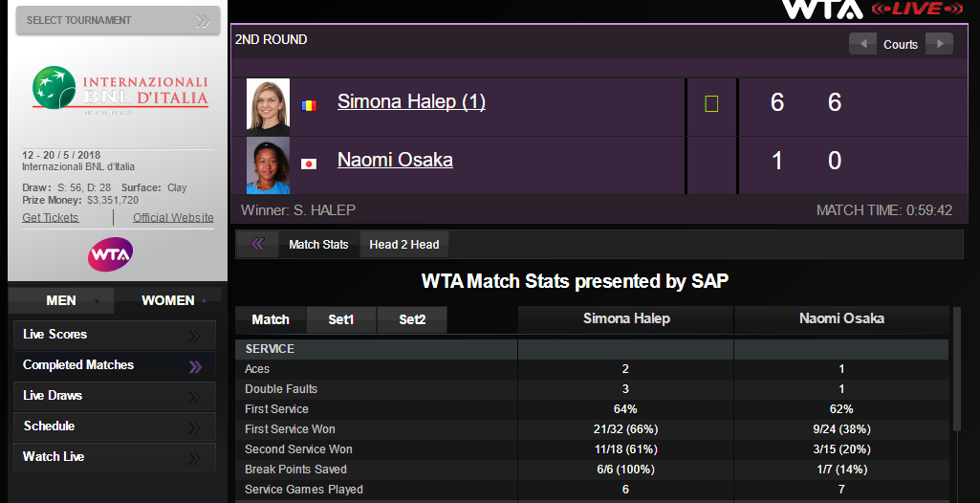The width and height of the screenshot is (980, 503).
Task: Click Naomi Osaka's player photo
Action: tap(268, 164)
